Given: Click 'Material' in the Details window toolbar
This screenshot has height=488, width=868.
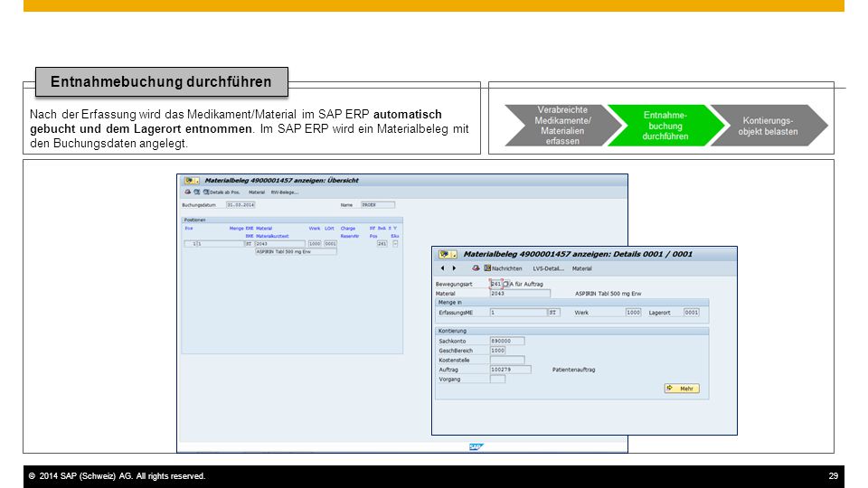Looking at the screenshot, I should [581, 269].
